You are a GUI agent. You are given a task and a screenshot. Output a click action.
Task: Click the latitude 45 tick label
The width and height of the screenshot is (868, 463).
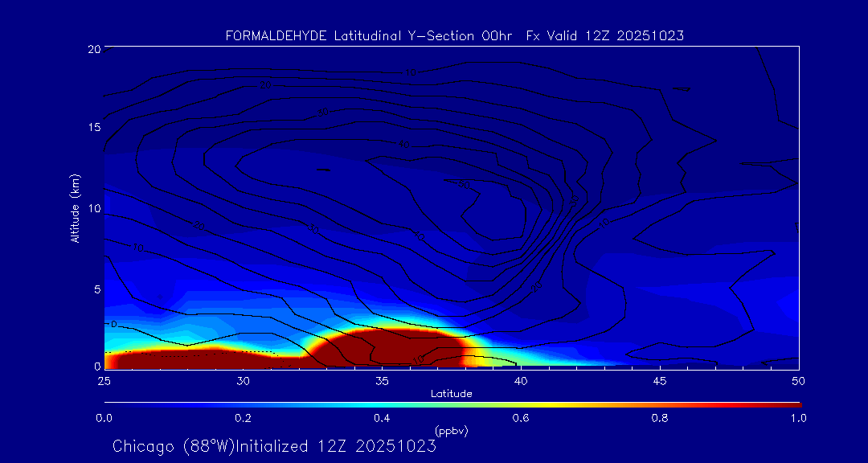click(660, 380)
